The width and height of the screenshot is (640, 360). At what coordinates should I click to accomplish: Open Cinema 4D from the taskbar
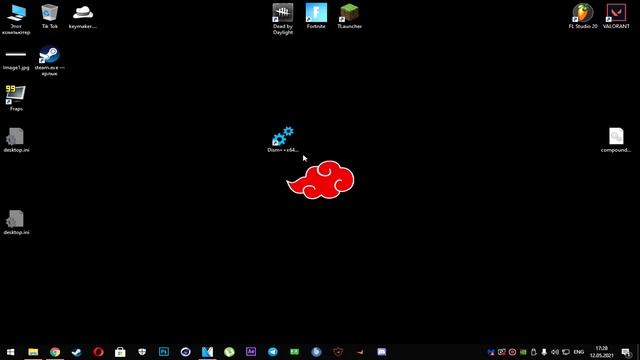point(186,352)
